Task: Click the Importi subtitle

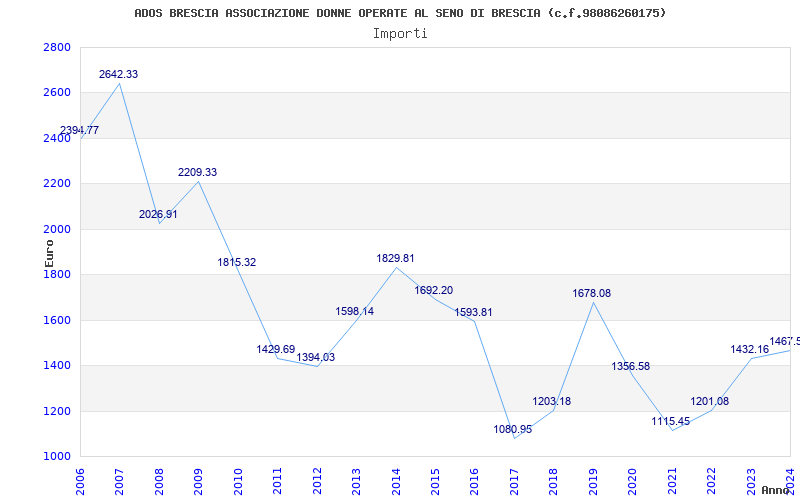Action: 400,34
